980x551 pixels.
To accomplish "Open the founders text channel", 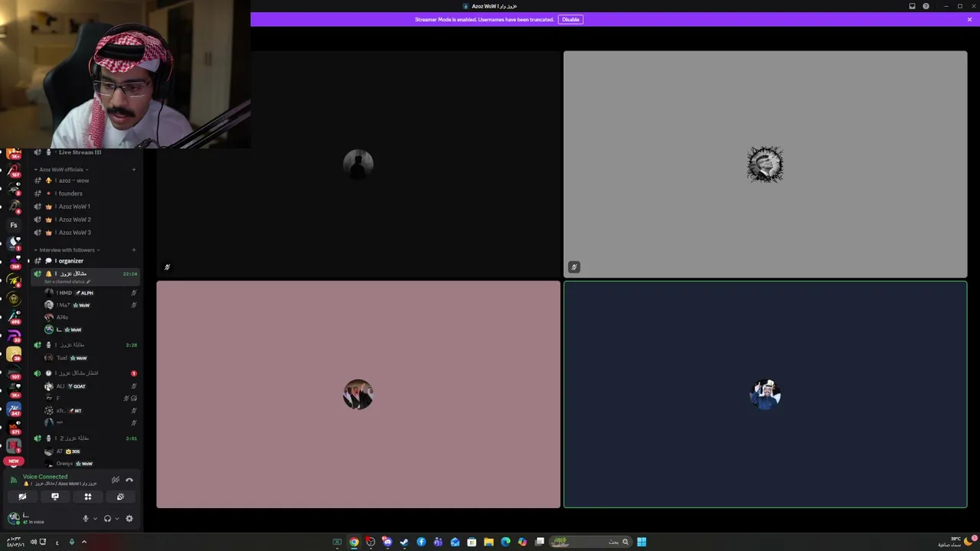I will [x=84, y=194].
